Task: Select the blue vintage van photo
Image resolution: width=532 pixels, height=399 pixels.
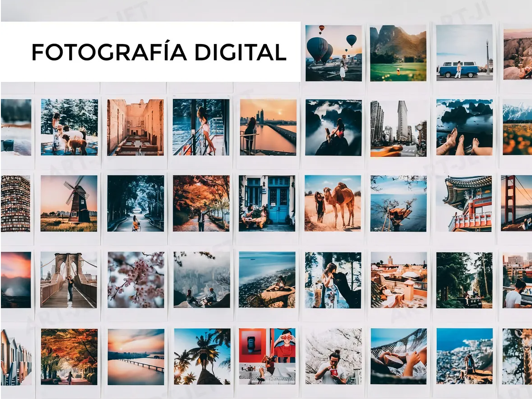Action: click(464, 53)
